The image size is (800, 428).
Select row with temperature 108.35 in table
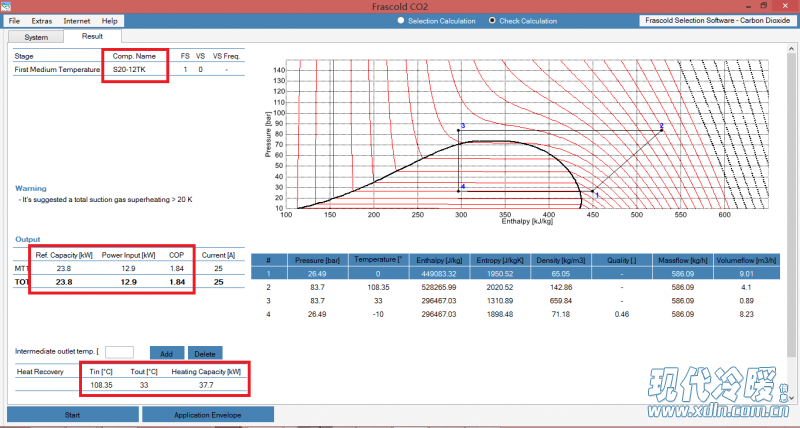click(515, 287)
